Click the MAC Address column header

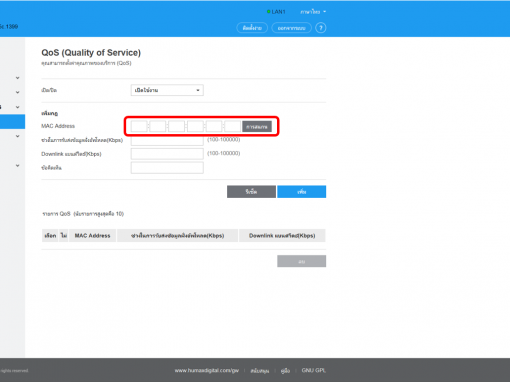[x=92, y=236]
